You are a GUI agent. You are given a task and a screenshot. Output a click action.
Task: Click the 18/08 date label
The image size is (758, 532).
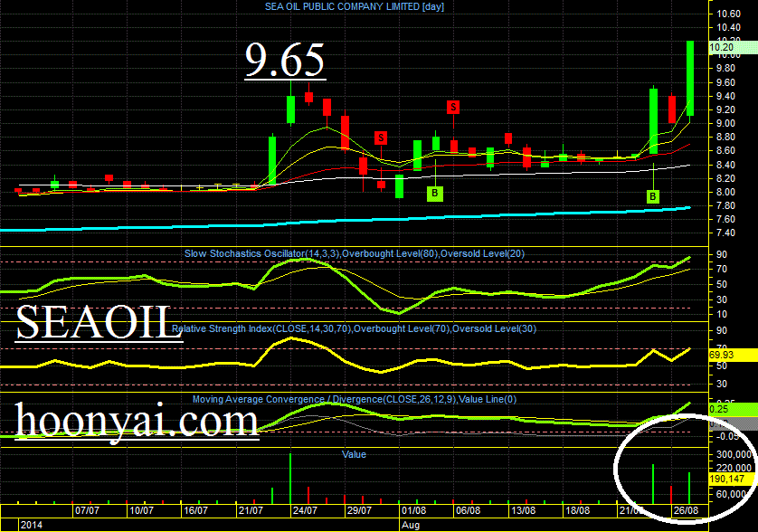(x=577, y=510)
